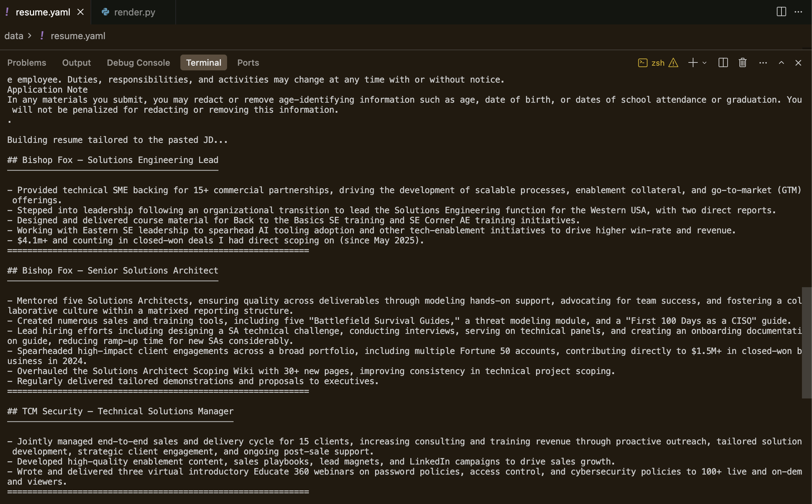Open the Ports view

point(248,62)
